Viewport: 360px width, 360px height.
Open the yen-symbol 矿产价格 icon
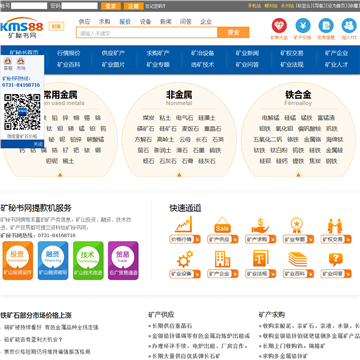tap(303, 26)
